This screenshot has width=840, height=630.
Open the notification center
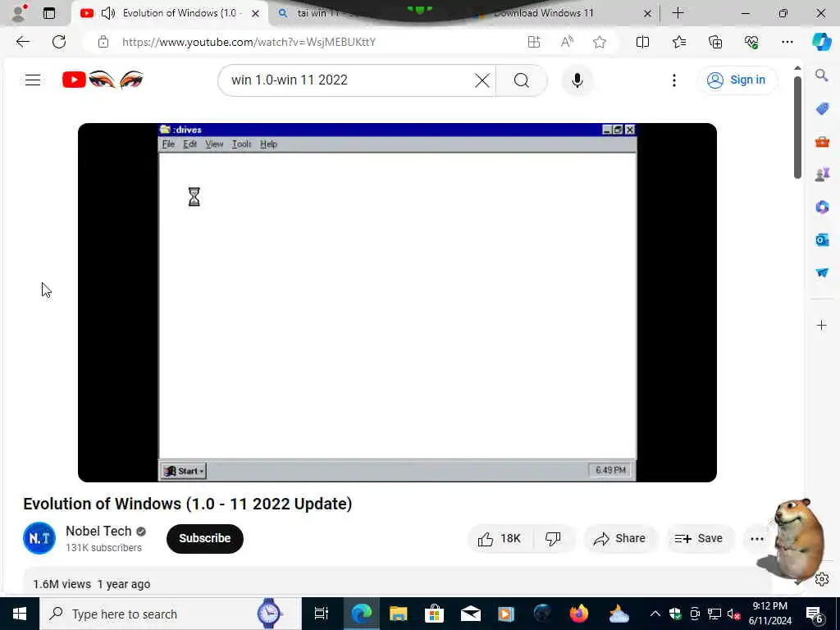pyautogui.click(x=815, y=614)
